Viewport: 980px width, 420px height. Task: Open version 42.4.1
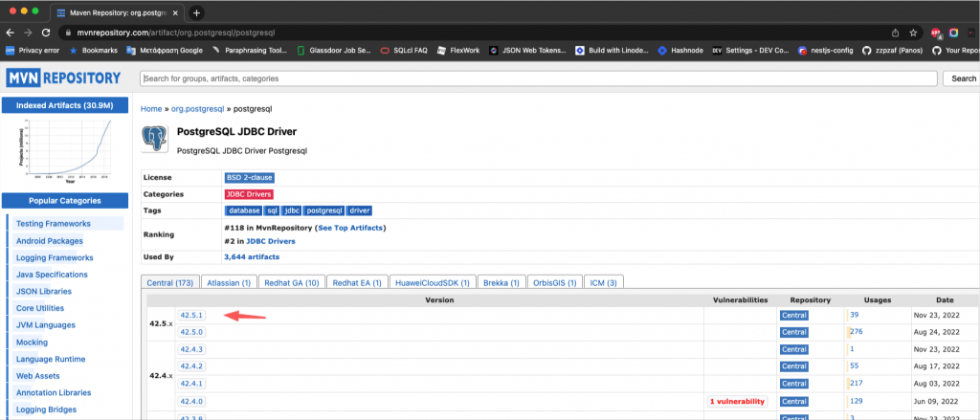click(191, 383)
